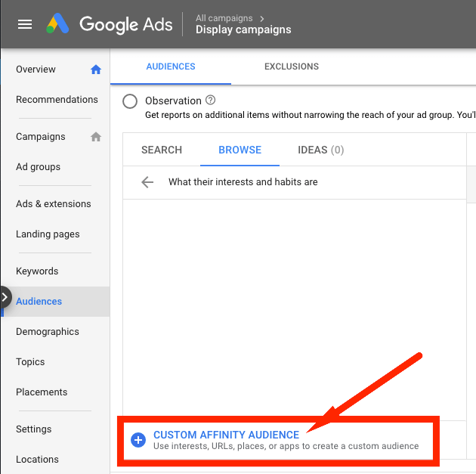Switch to the Exclusions tab

(291, 67)
